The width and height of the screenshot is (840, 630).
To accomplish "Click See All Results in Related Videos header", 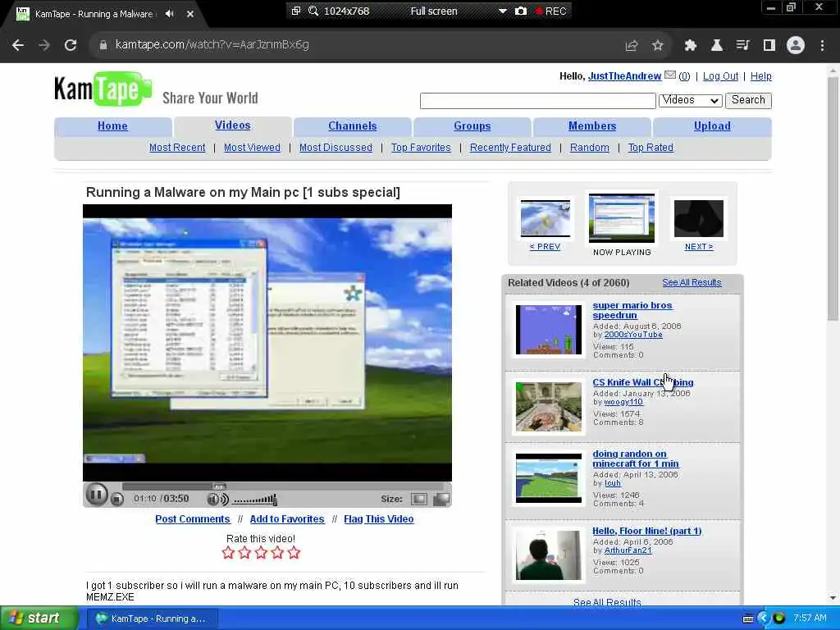I will (x=692, y=282).
